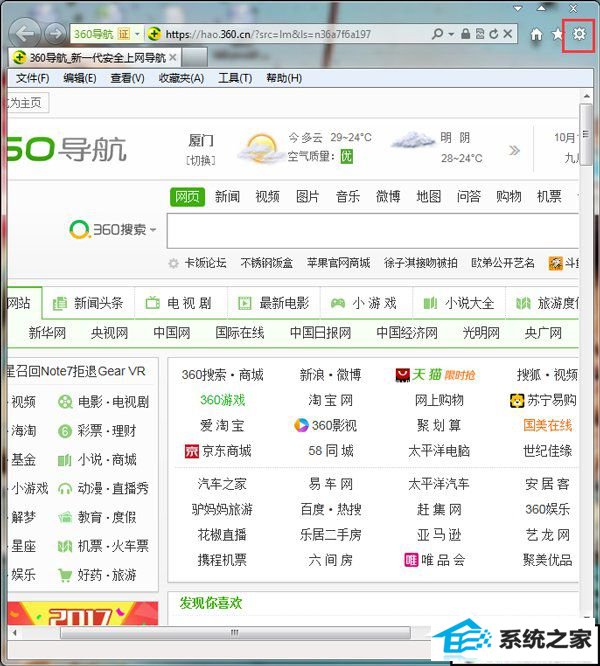Viewport: 600px width, 666px height.
Task: Click the sunny-cloudy weather icon for today
Action: coord(261,148)
